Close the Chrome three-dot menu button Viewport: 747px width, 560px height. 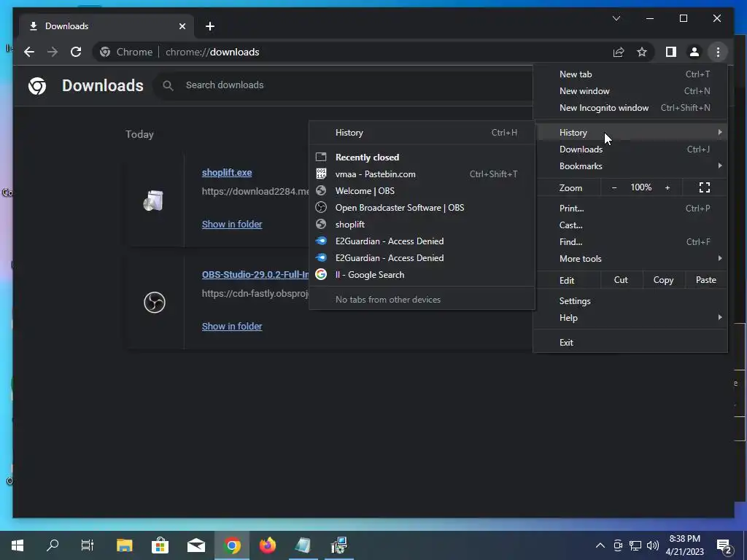(718, 52)
